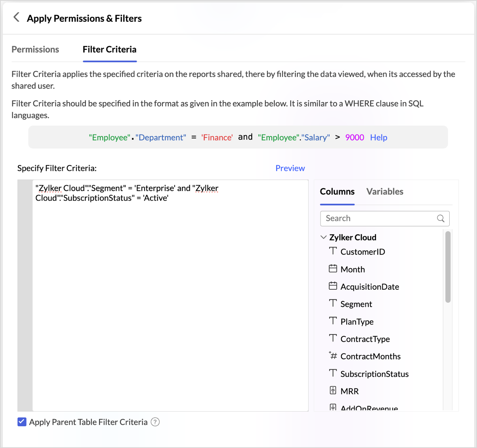
Task: Click the columns list vertical scrollbar
Action: (448, 267)
